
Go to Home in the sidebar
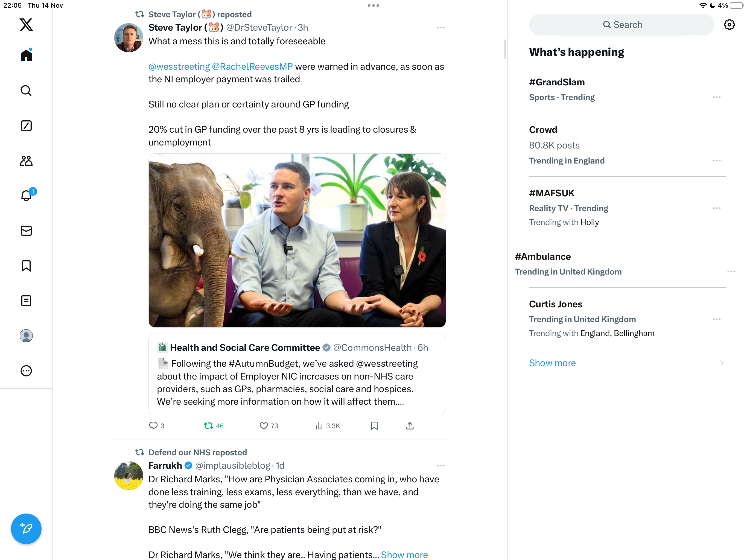(x=26, y=55)
